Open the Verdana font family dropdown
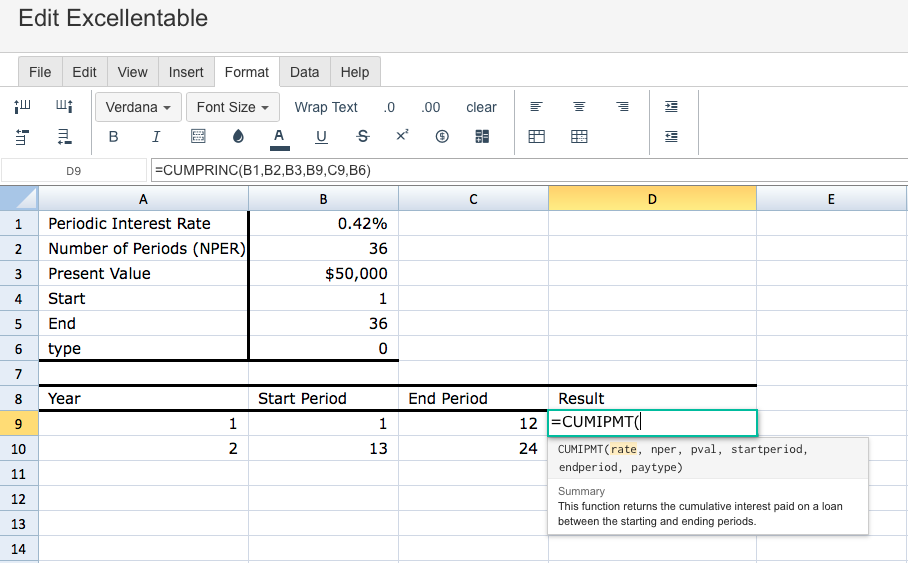Viewport: 908px width, 563px height. (137, 107)
